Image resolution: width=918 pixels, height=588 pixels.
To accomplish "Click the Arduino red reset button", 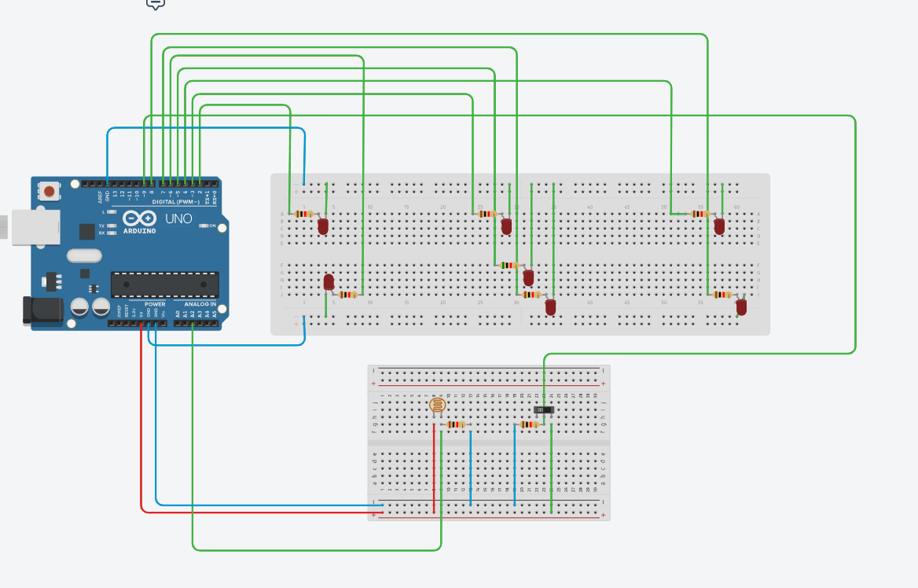I will [x=50, y=191].
